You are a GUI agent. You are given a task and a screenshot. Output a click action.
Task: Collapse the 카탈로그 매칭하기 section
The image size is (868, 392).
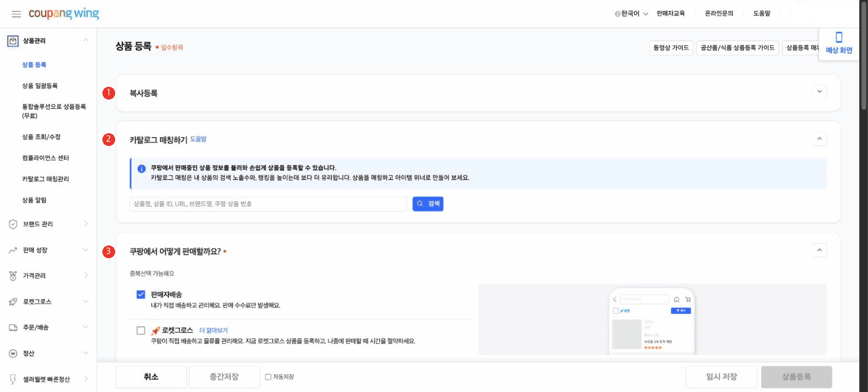[819, 139]
